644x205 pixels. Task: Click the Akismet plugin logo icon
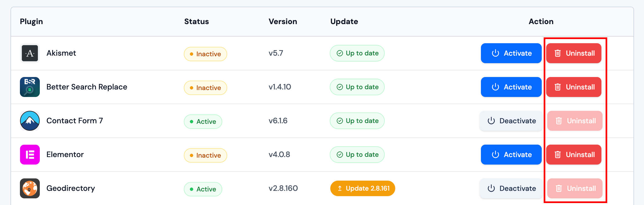click(x=30, y=53)
